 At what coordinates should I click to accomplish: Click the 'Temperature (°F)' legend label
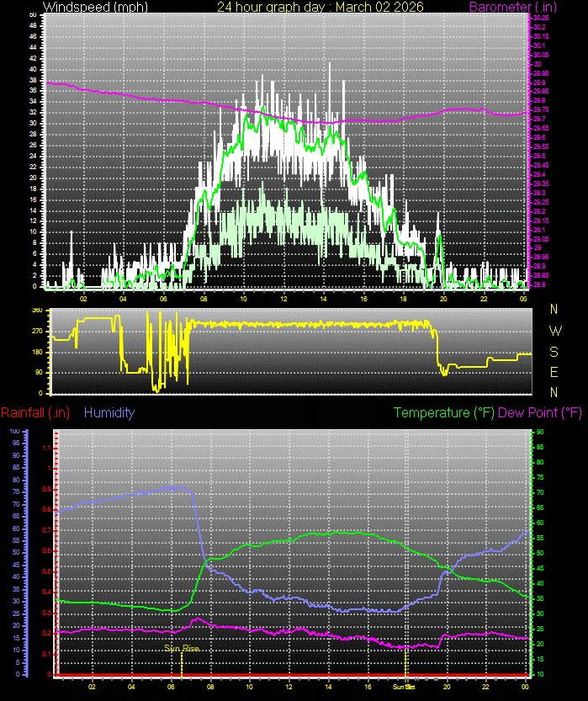444,412
